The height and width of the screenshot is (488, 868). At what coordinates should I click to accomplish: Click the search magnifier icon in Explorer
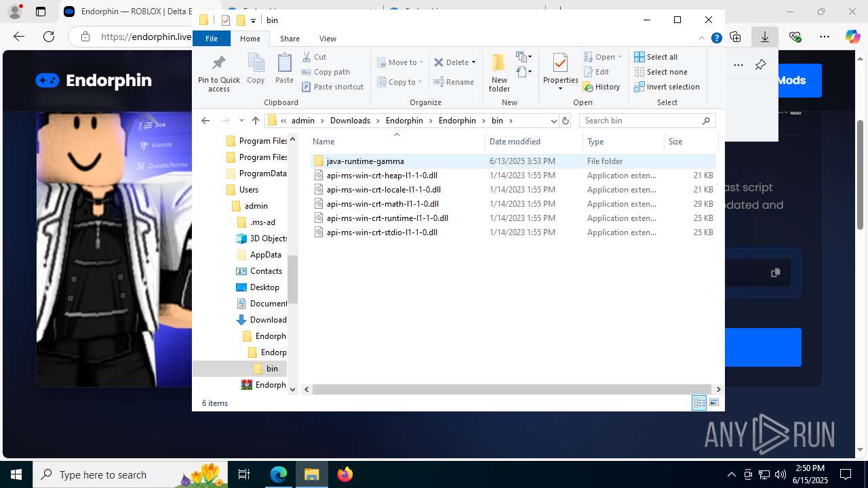point(706,121)
